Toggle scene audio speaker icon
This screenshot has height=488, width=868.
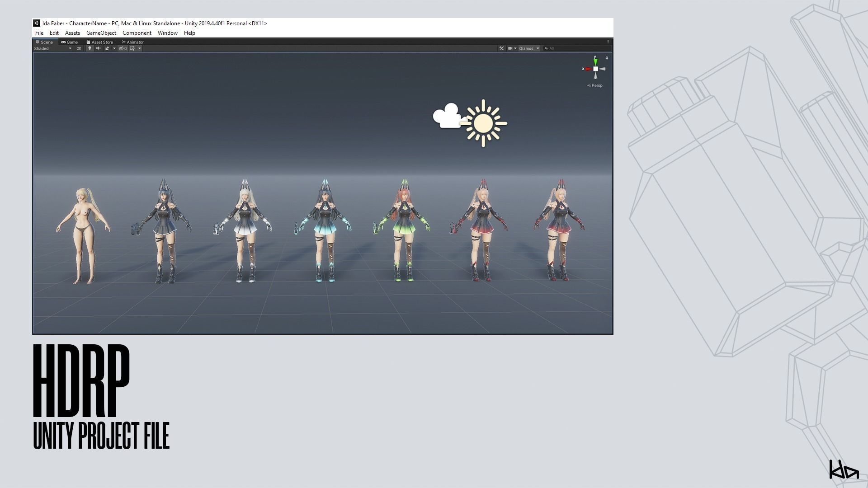pyautogui.click(x=98, y=48)
